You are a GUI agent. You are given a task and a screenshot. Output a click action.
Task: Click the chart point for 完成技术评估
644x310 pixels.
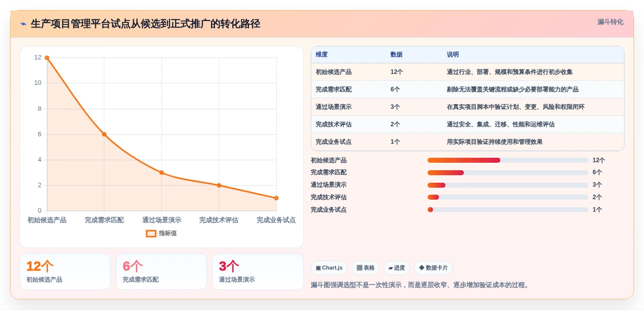(x=219, y=185)
